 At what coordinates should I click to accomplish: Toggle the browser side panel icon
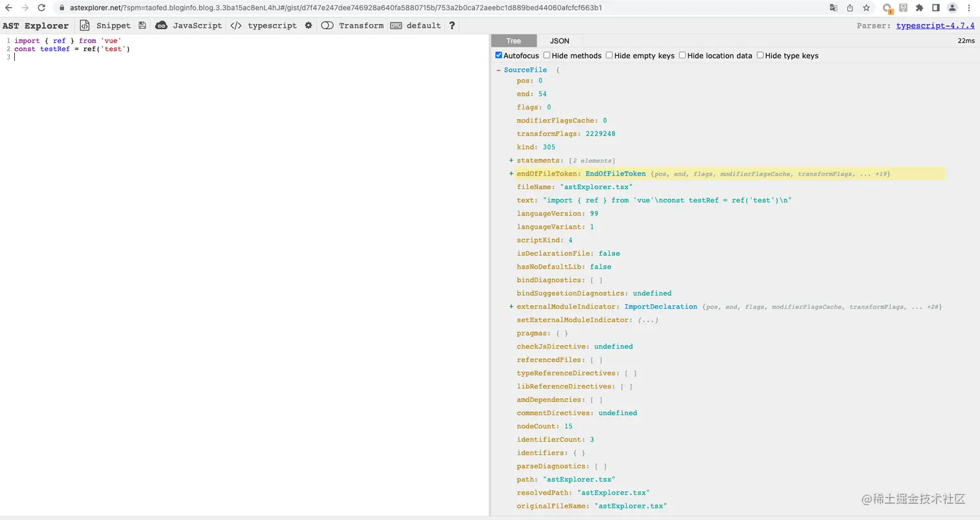coord(935,8)
